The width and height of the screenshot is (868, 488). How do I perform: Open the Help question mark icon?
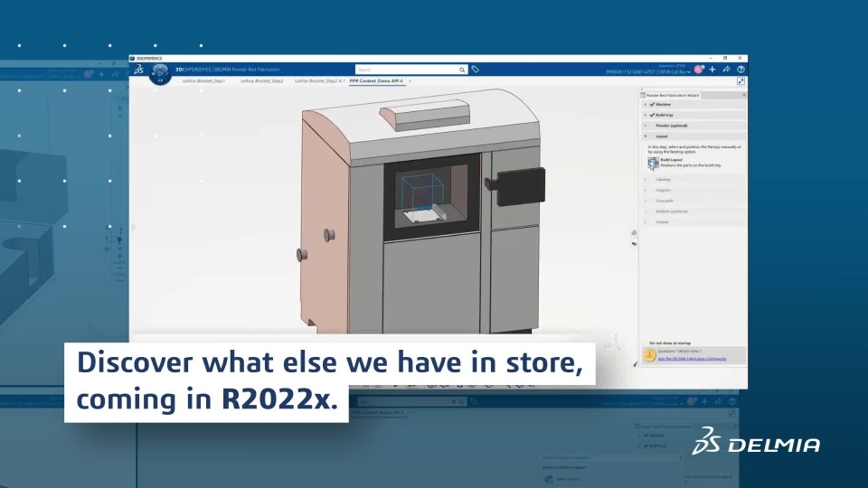741,70
